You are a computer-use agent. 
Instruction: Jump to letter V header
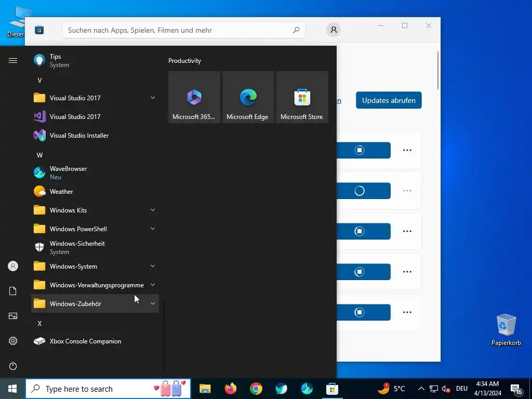tap(39, 81)
